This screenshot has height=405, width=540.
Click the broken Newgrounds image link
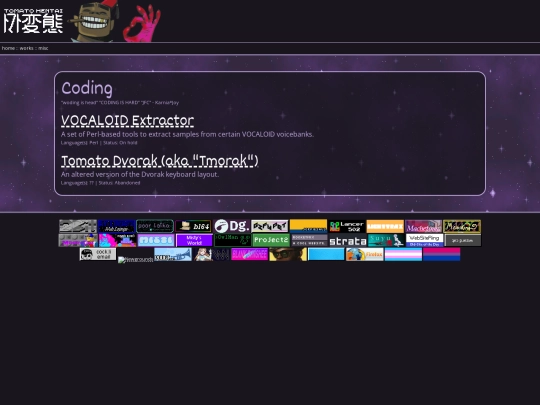pos(135,260)
